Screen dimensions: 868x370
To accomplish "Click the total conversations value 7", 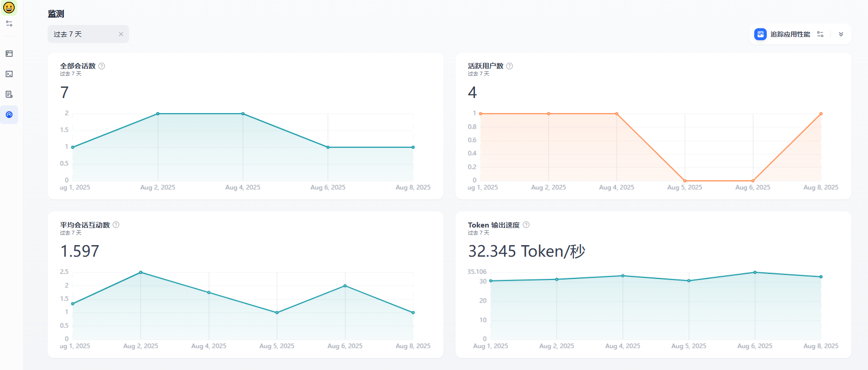I will (x=65, y=92).
